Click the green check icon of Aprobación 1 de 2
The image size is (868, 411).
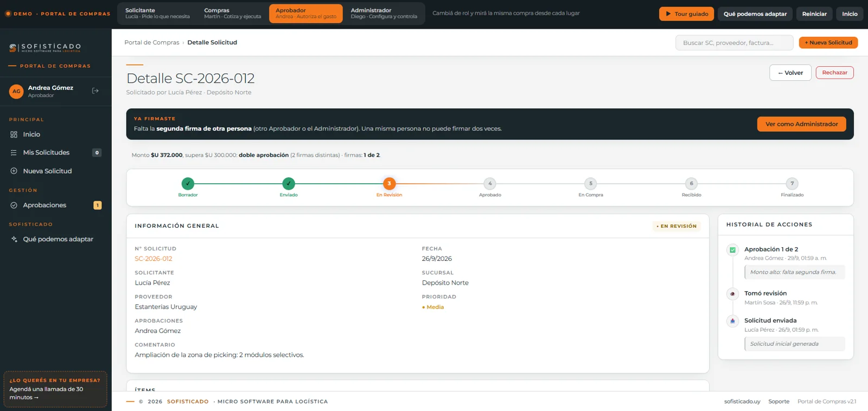732,250
